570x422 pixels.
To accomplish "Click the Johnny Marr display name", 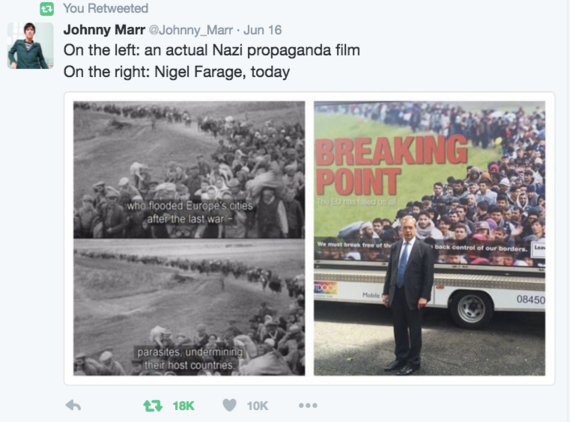I will pos(104,30).
